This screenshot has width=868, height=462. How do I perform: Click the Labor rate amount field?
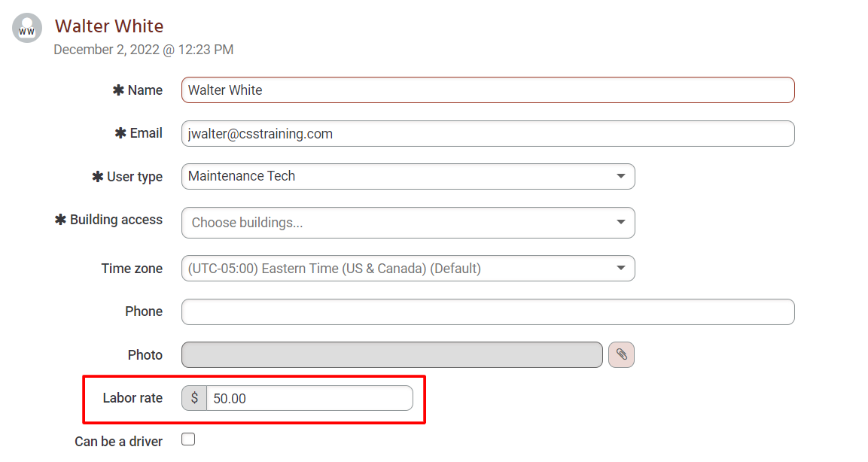pyautogui.click(x=309, y=398)
